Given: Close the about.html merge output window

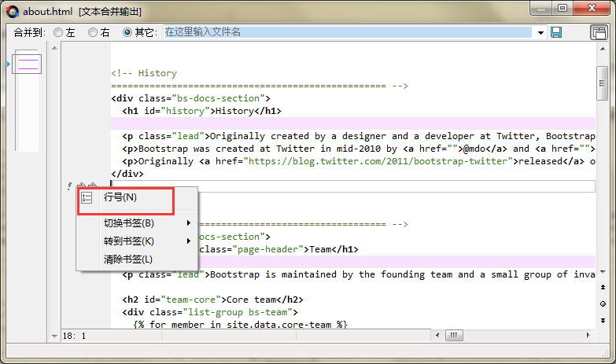Looking at the screenshot, I should pyautogui.click(x=592, y=8).
